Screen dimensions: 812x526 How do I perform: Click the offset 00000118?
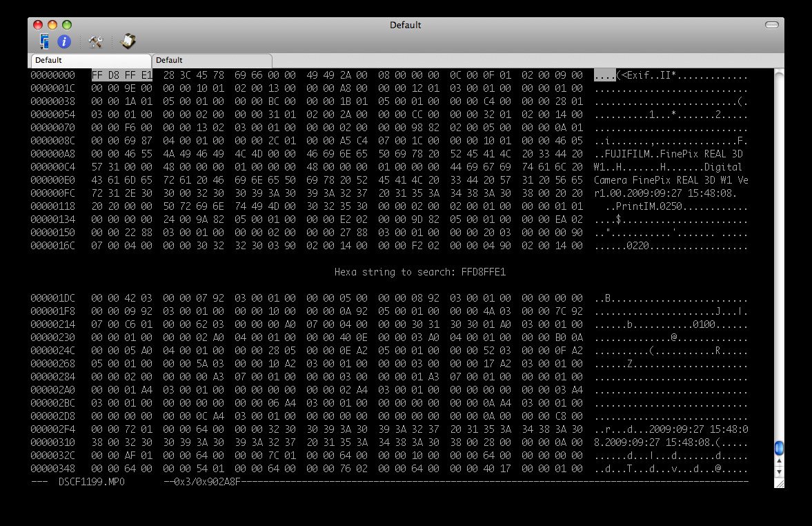point(52,206)
